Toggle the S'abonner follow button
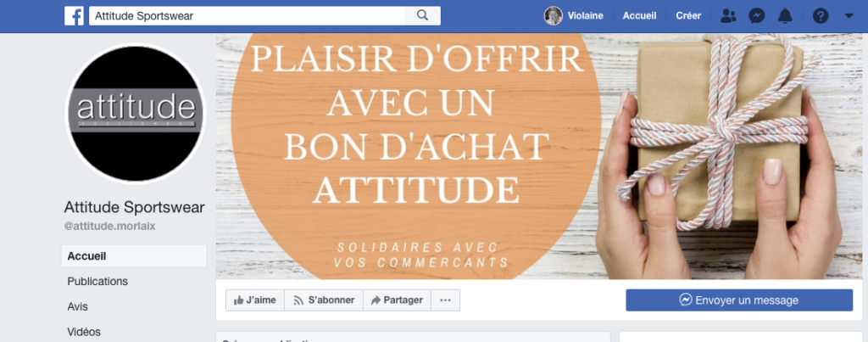 (x=324, y=300)
